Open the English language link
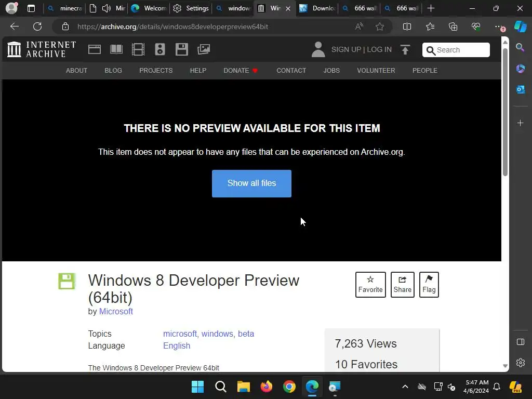This screenshot has height=399, width=532. 177,345
